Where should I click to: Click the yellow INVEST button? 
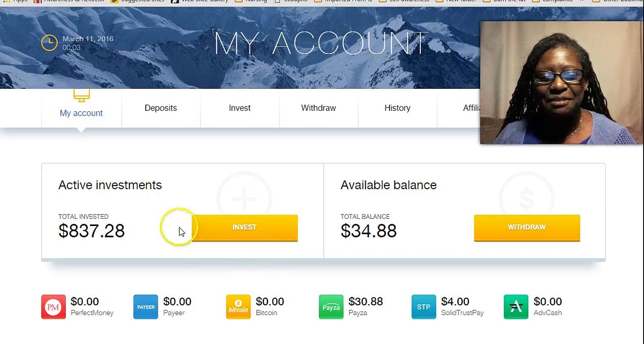tap(244, 227)
